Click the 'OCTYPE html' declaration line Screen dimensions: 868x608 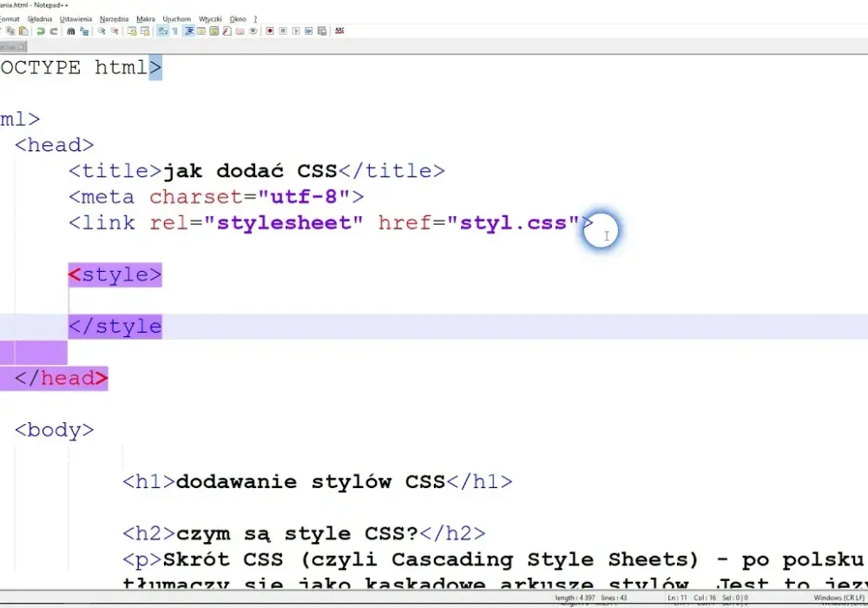[81, 68]
